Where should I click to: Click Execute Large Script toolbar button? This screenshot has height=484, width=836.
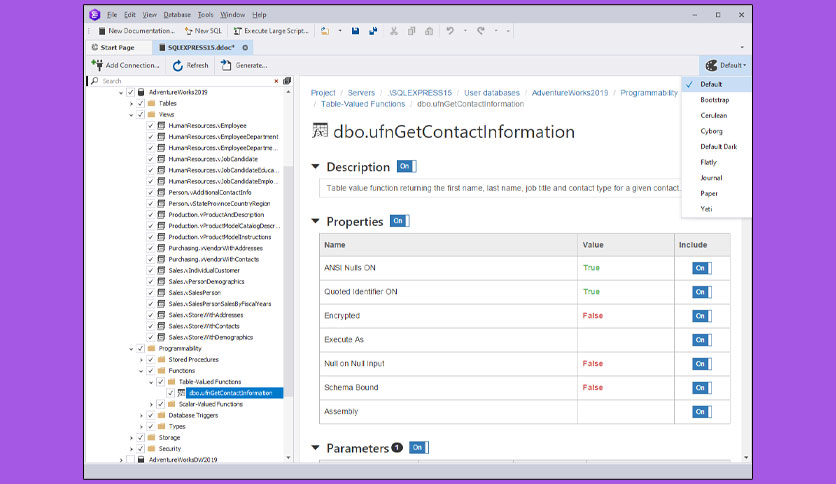click(271, 31)
